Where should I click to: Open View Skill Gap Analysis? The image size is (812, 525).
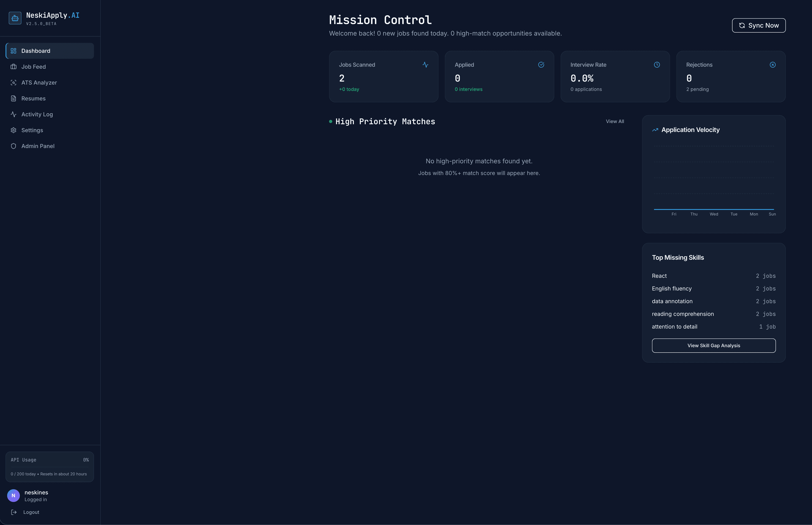[x=713, y=345]
